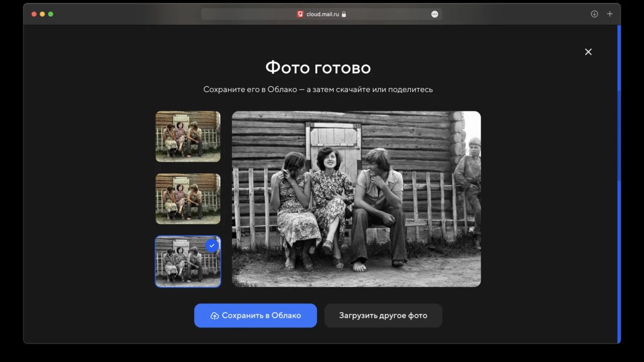The height and width of the screenshot is (362, 644).
Task: Click the blue checkmark badge on thumbnail
Action: point(212,246)
